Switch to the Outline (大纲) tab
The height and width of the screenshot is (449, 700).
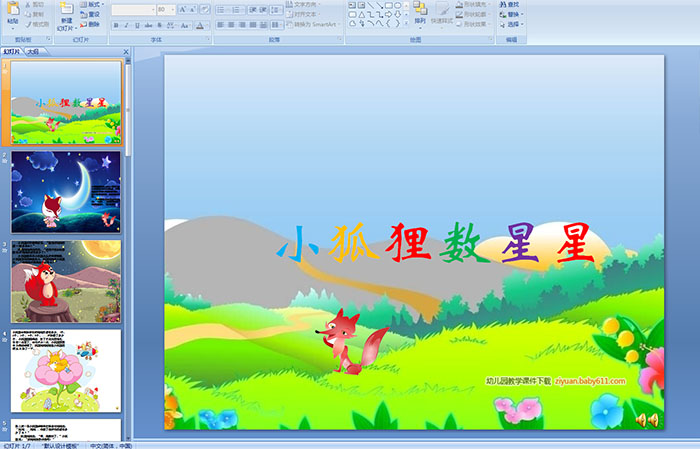coord(33,51)
